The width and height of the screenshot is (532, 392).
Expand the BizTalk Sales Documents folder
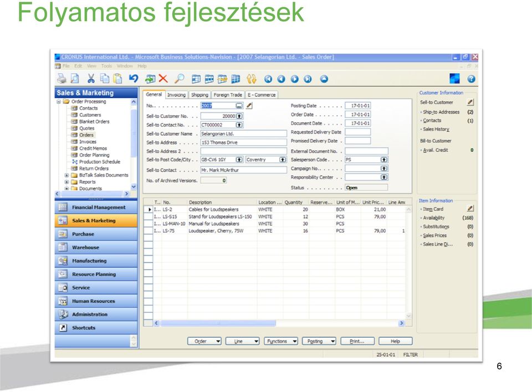click(66, 176)
